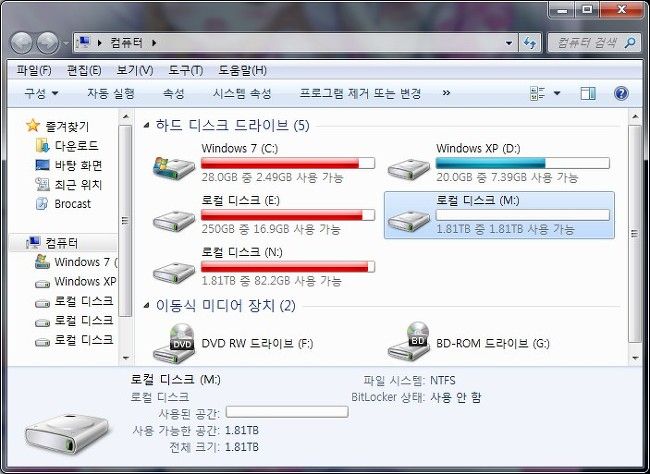Click 시스템 속성 toolbar button
This screenshot has height=474, width=650.
[x=242, y=93]
